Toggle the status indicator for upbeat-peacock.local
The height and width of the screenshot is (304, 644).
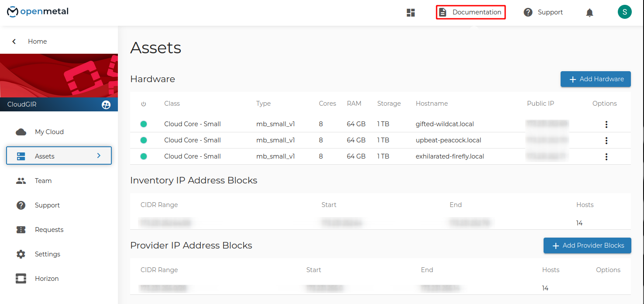click(144, 140)
